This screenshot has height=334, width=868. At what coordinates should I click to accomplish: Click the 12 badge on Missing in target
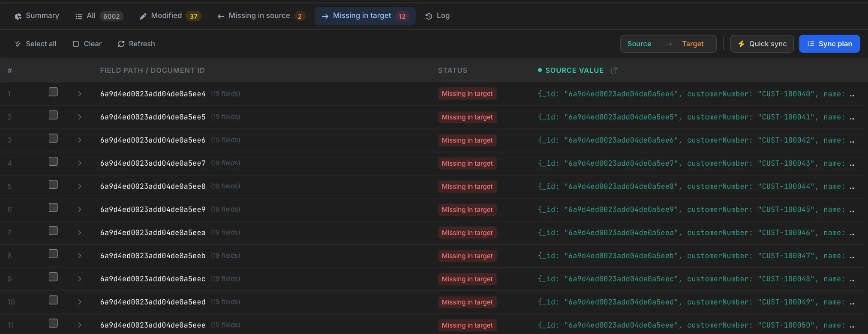tap(402, 16)
